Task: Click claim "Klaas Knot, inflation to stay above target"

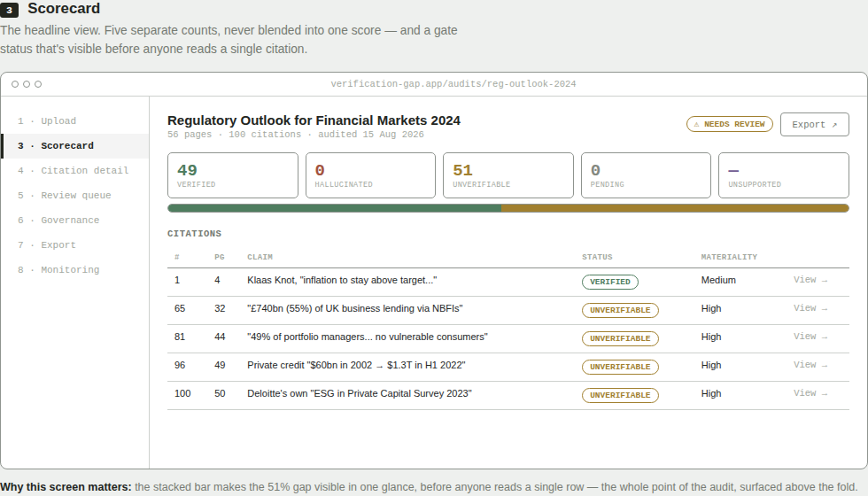Action: click(342, 280)
